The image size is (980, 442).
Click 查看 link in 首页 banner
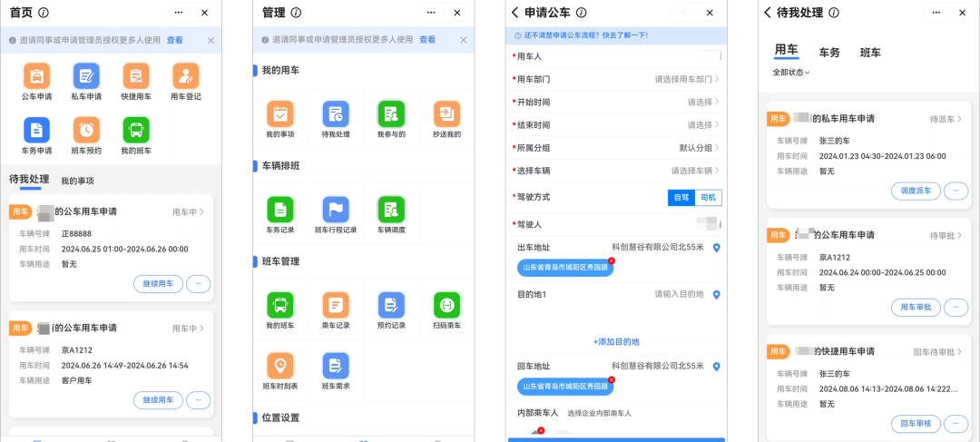pos(175,40)
